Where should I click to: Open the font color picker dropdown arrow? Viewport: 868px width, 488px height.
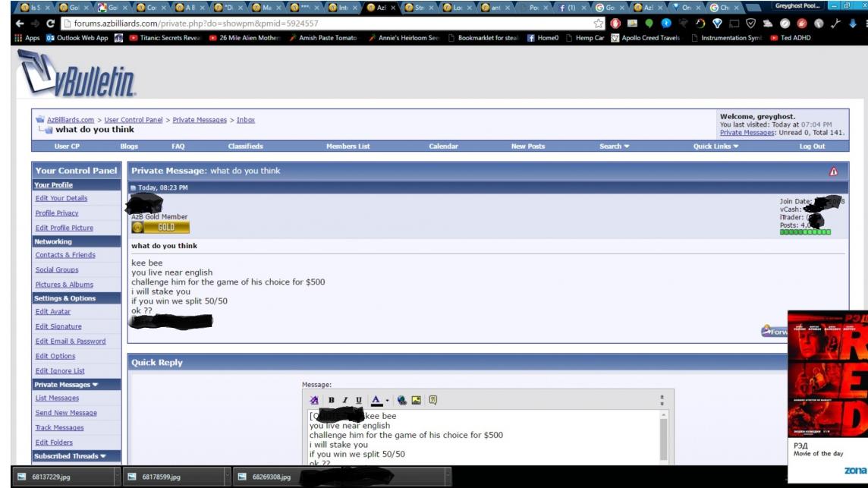387,401
